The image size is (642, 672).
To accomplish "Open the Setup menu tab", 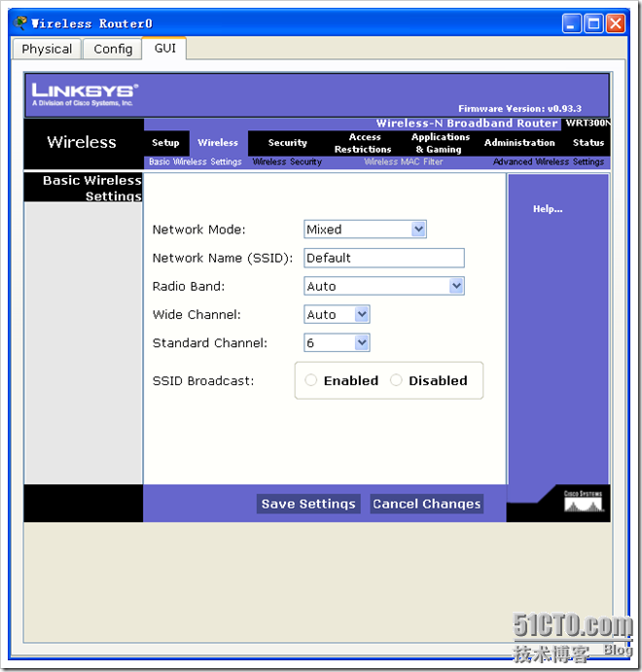I will click(x=165, y=143).
